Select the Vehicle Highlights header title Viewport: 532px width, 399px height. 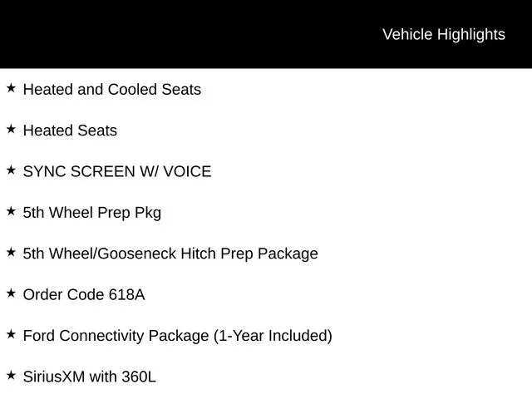click(x=444, y=35)
